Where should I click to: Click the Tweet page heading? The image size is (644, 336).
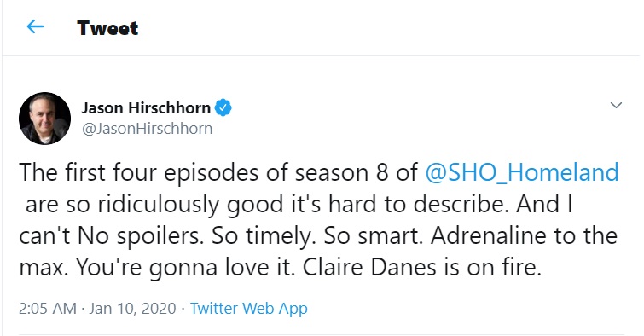point(107,28)
